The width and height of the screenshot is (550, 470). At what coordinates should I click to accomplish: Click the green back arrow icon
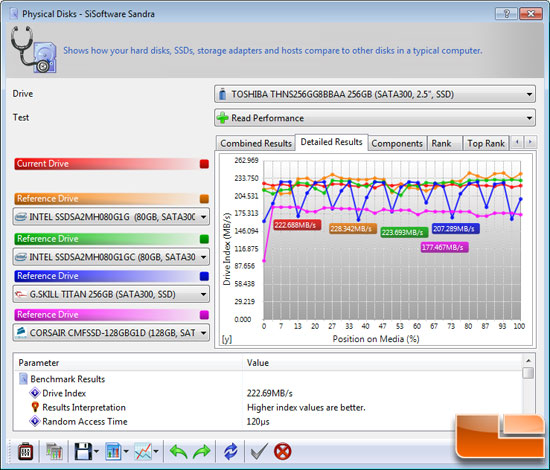(x=178, y=451)
